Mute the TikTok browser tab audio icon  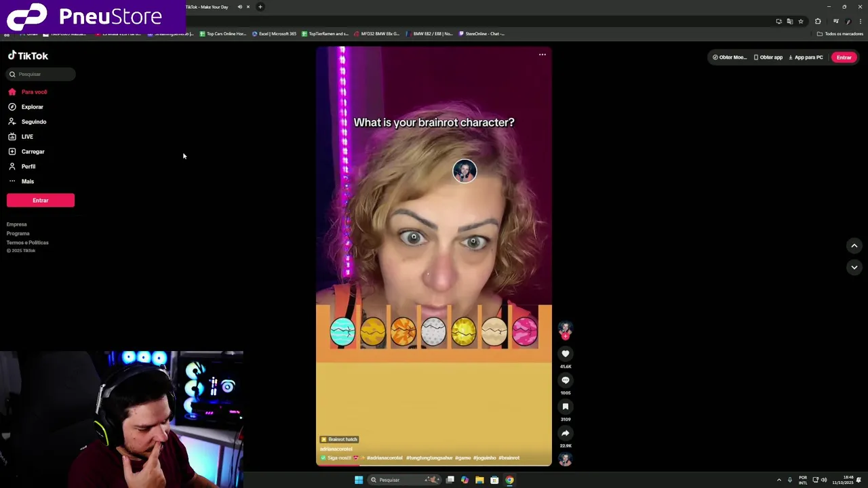[239, 7]
